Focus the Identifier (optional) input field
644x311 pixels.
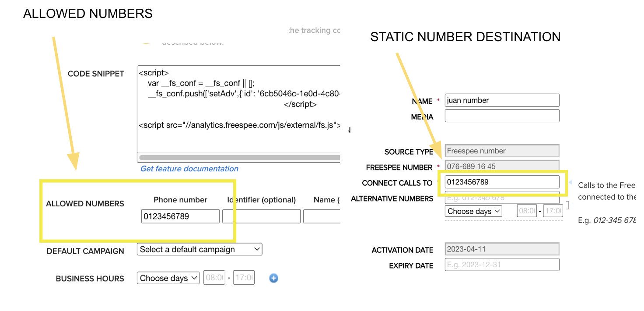[x=262, y=216]
